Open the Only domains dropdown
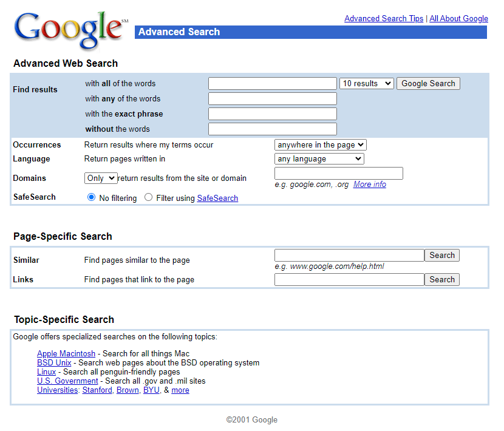 (x=101, y=178)
